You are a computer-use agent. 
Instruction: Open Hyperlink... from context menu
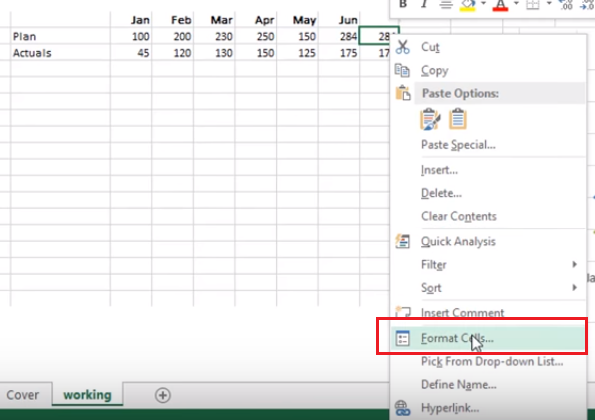click(x=488, y=408)
